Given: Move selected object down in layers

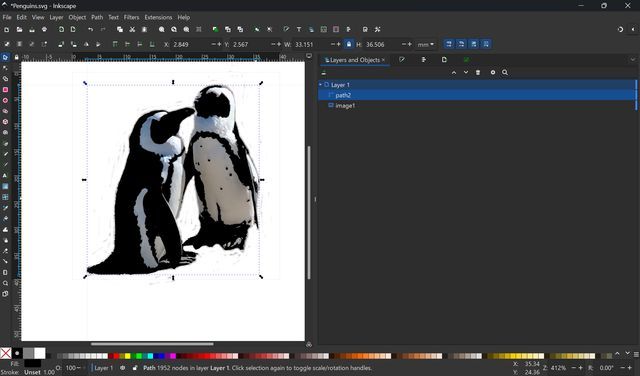Looking at the screenshot, I should tap(466, 72).
